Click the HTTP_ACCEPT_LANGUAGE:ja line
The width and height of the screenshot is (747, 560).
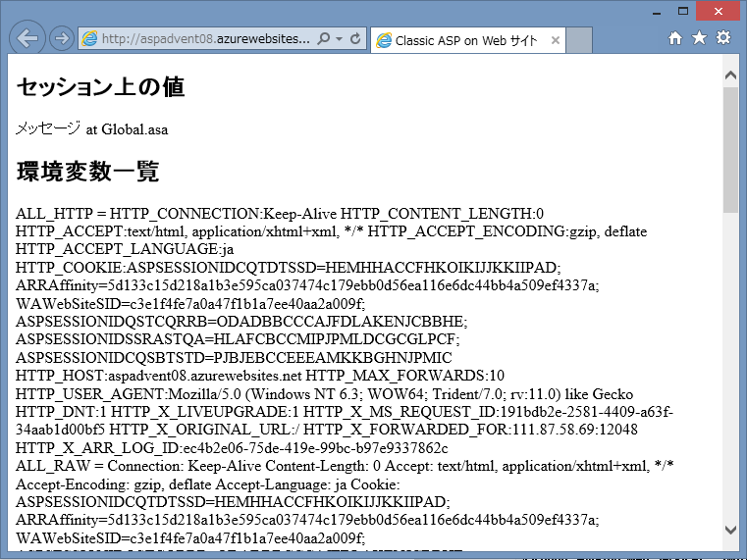pos(125,249)
